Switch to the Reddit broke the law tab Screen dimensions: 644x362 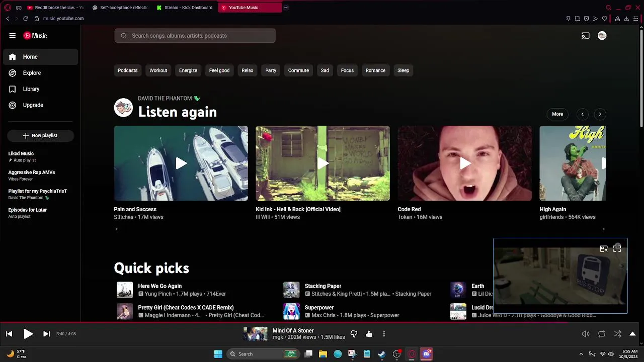click(55, 8)
